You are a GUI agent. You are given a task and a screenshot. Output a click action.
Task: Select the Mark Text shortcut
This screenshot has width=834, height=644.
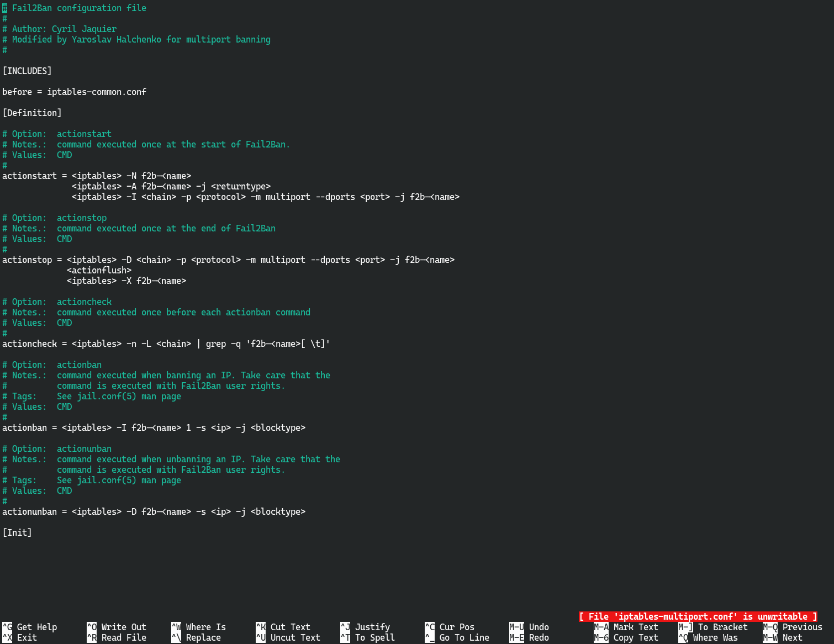pos(635,627)
